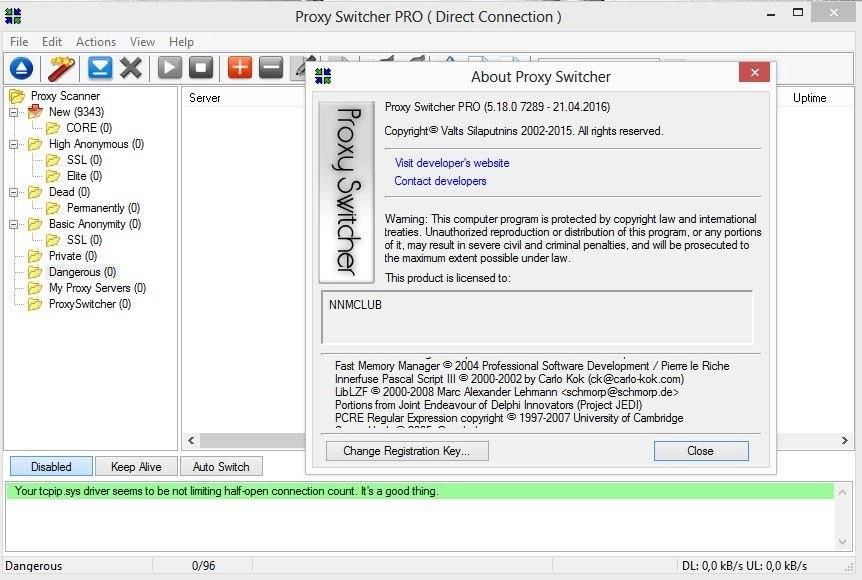Click the Dangerous folder icon
The height and width of the screenshot is (580, 862).
[35, 272]
